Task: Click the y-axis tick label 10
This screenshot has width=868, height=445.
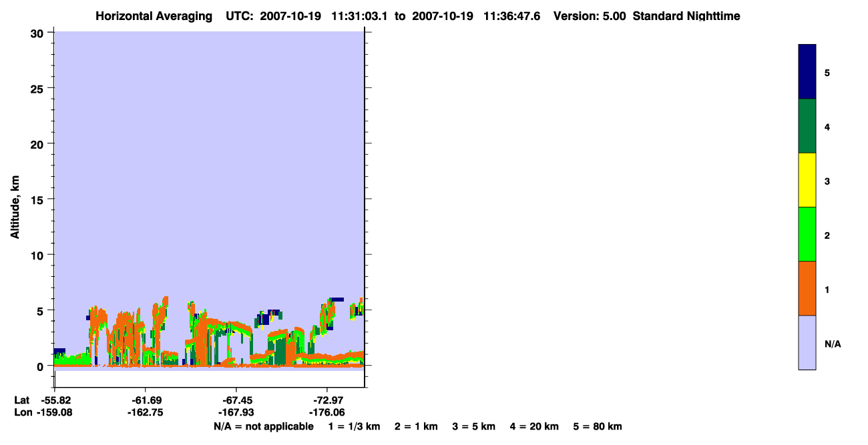Action: click(39, 255)
